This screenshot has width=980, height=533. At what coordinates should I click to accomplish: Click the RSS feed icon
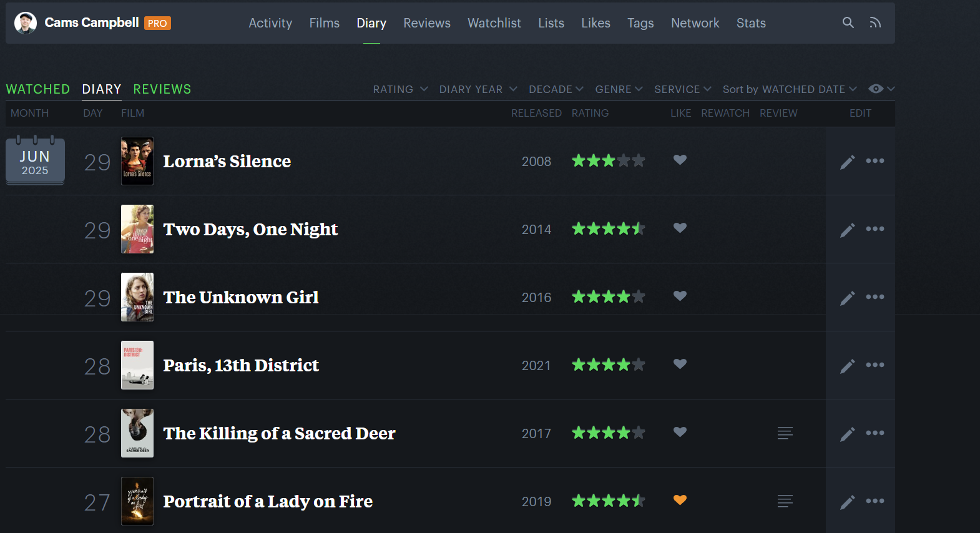click(x=875, y=23)
